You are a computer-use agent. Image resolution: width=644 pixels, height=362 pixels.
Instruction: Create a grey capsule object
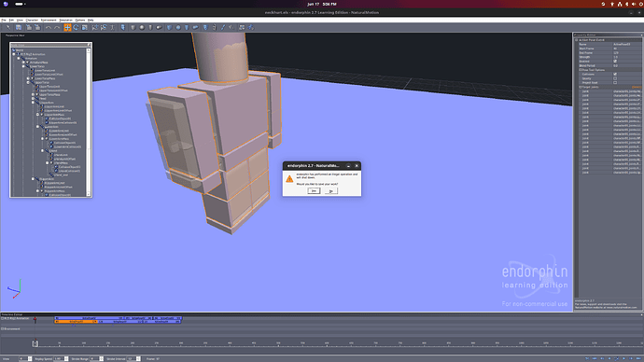pyautogui.click(x=159, y=27)
